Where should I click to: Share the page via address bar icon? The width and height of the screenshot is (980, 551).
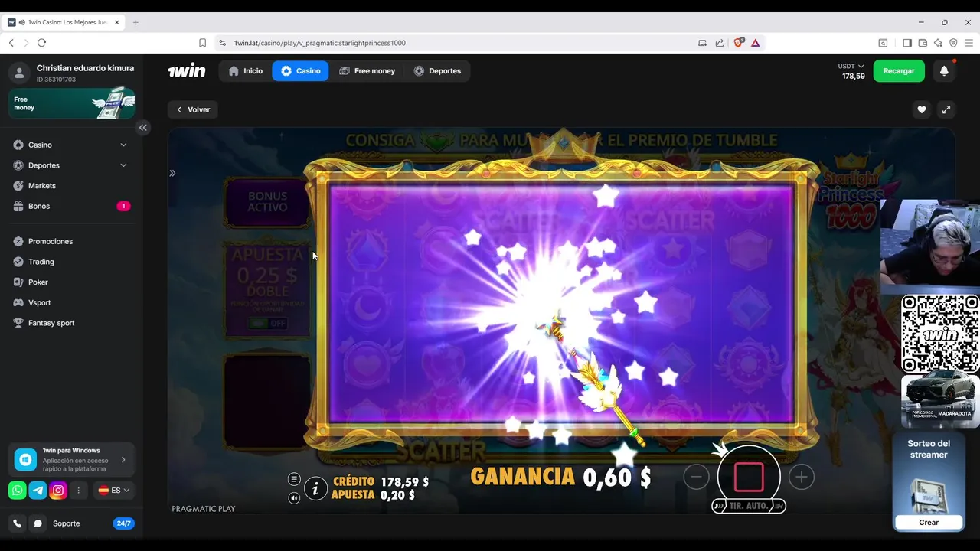click(720, 43)
